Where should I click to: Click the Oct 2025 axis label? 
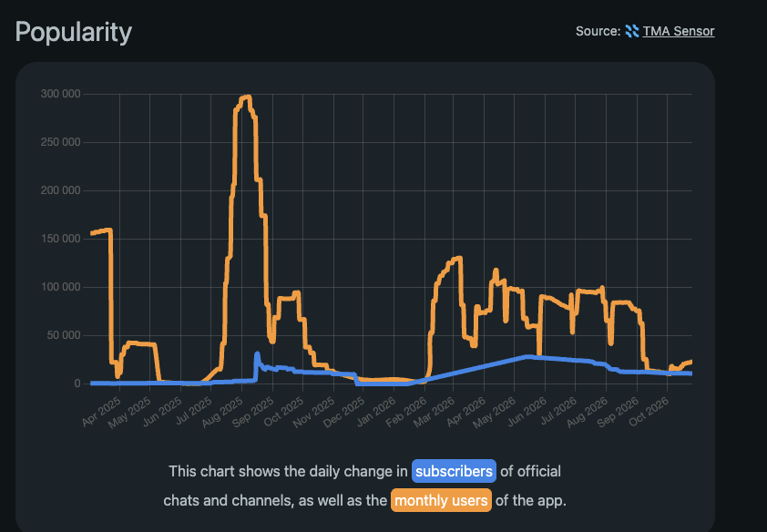click(283, 411)
